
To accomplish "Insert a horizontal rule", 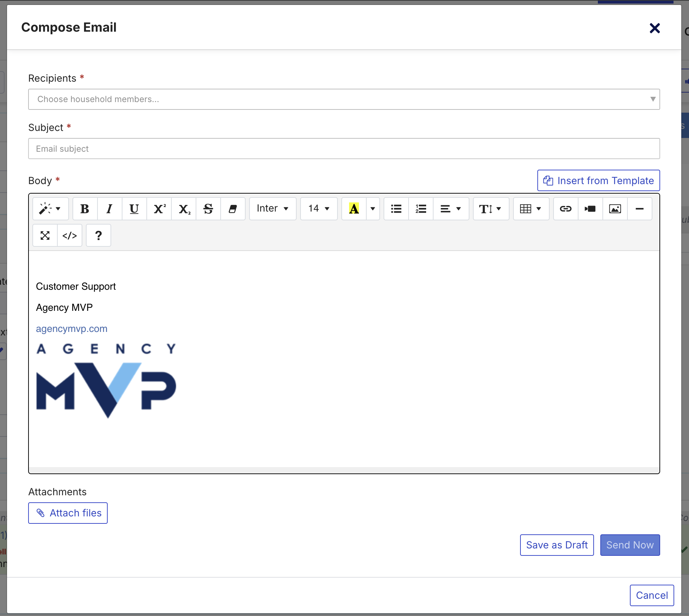I will [x=640, y=209].
